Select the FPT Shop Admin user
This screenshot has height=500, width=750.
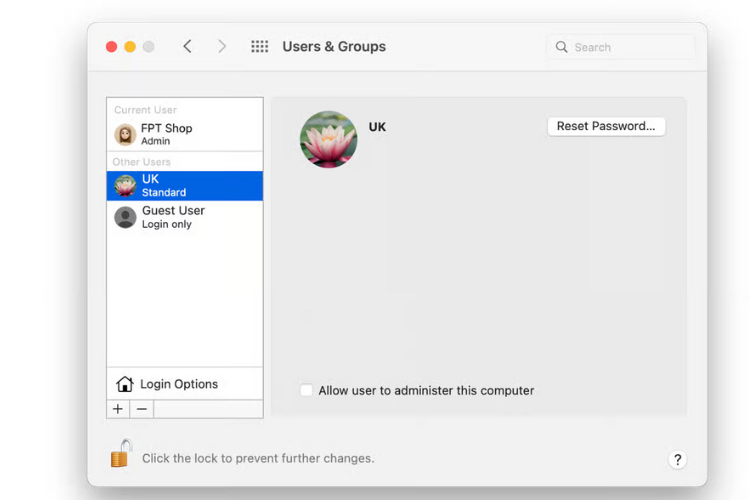pos(185,134)
